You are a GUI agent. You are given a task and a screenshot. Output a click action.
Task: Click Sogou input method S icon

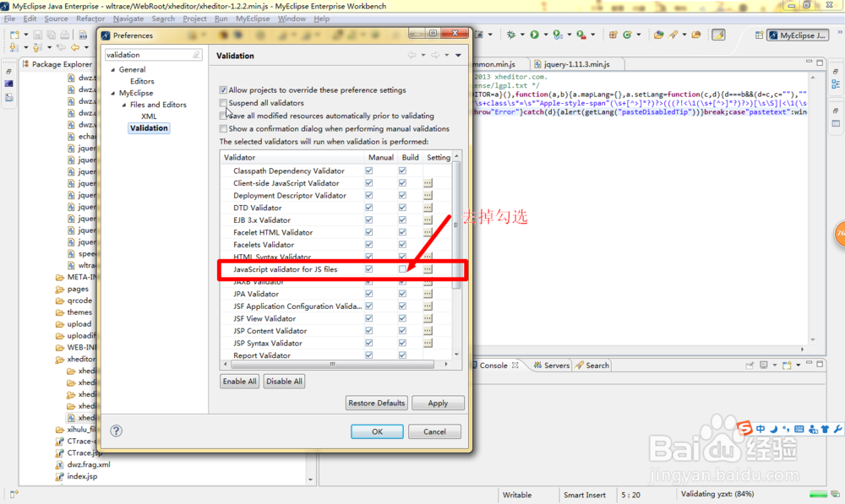[744, 428]
